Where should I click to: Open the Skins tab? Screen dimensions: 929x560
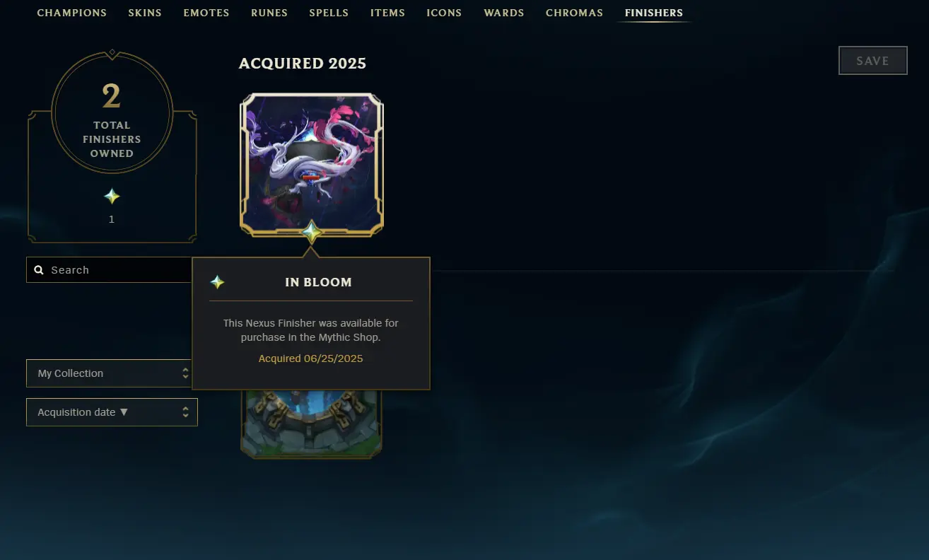pos(145,13)
